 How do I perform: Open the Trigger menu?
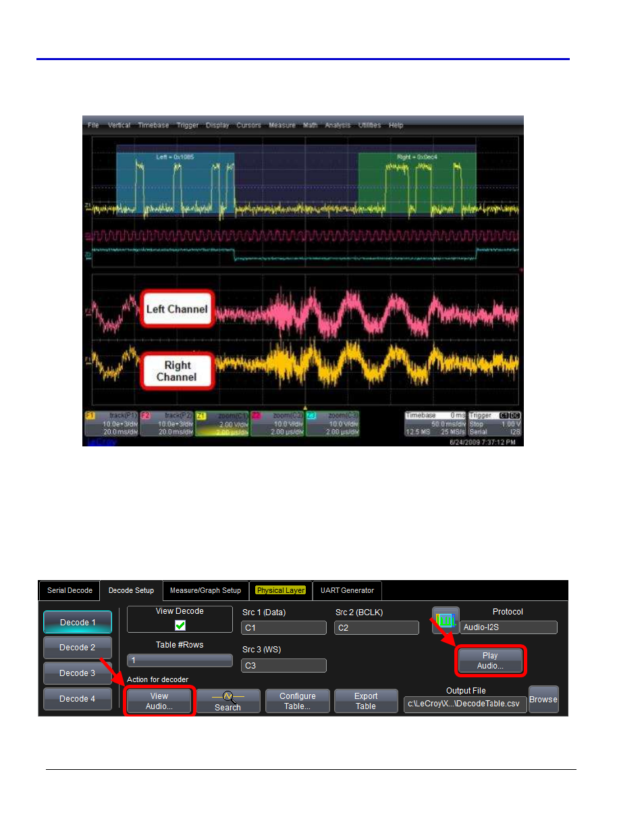[x=188, y=126]
